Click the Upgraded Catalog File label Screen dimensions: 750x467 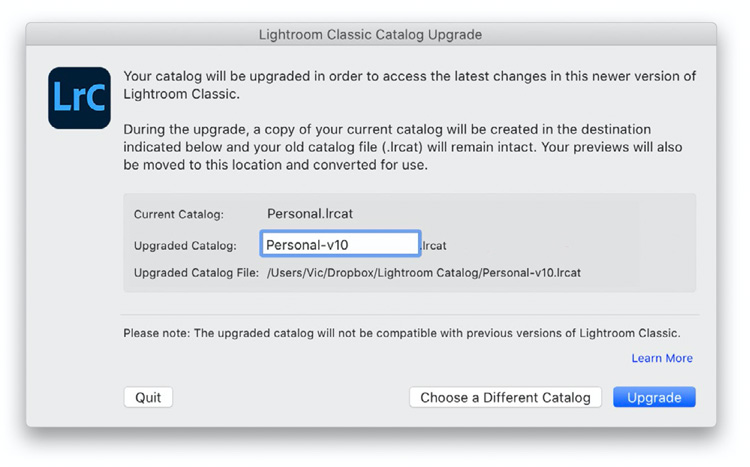196,273
